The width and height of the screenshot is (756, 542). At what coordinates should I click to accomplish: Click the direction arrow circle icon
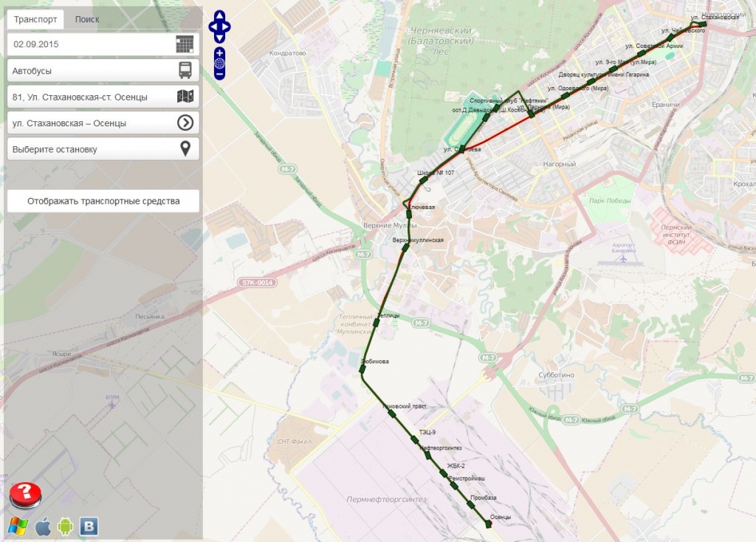tap(185, 123)
